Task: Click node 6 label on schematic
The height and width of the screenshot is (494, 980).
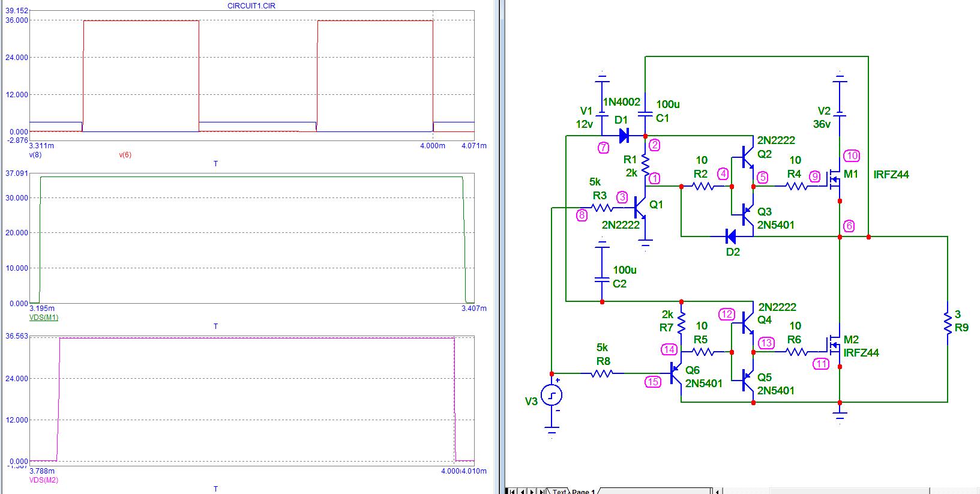Action: (849, 226)
